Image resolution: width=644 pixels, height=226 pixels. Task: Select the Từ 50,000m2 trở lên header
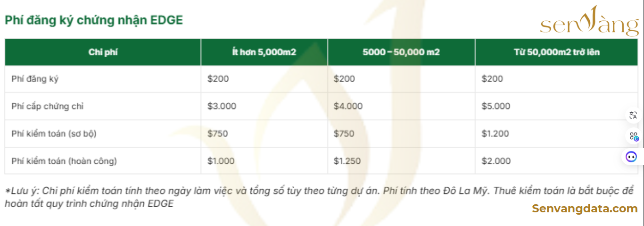click(x=556, y=52)
